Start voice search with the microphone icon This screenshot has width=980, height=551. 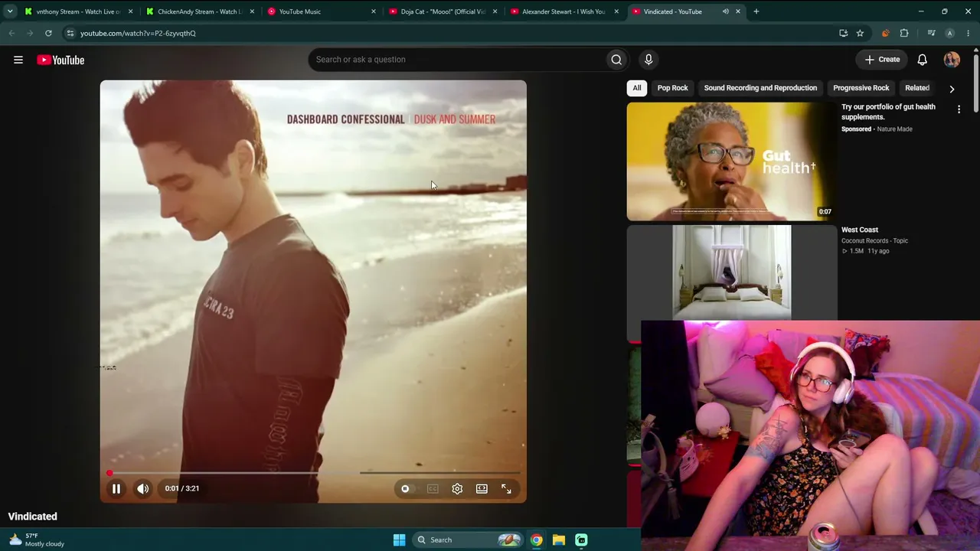pyautogui.click(x=648, y=60)
